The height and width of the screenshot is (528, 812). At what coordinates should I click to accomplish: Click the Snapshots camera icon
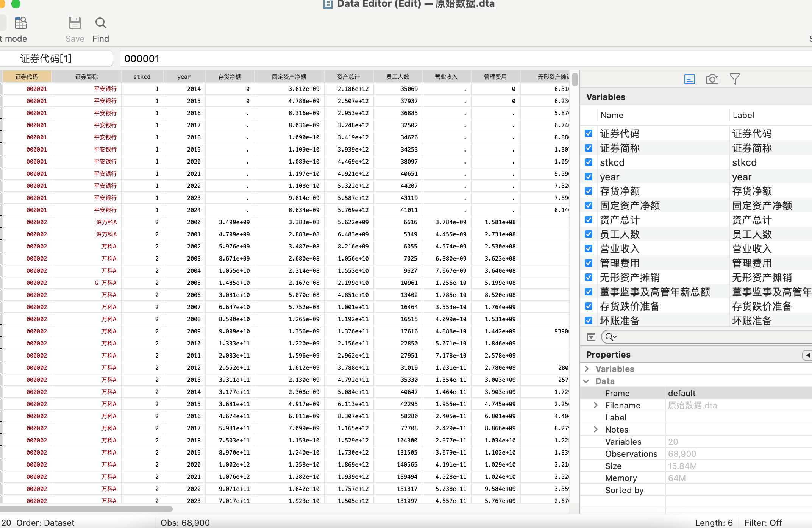(712, 79)
